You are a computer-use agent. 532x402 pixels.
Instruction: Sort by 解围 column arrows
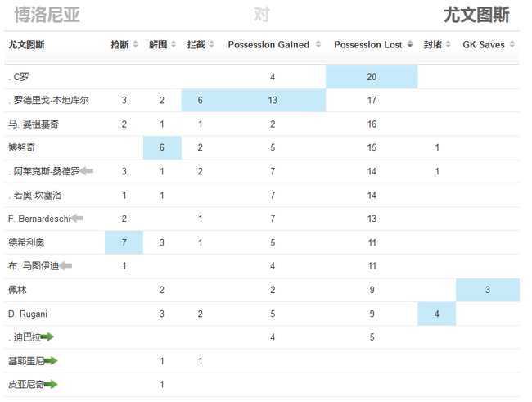tap(174, 44)
